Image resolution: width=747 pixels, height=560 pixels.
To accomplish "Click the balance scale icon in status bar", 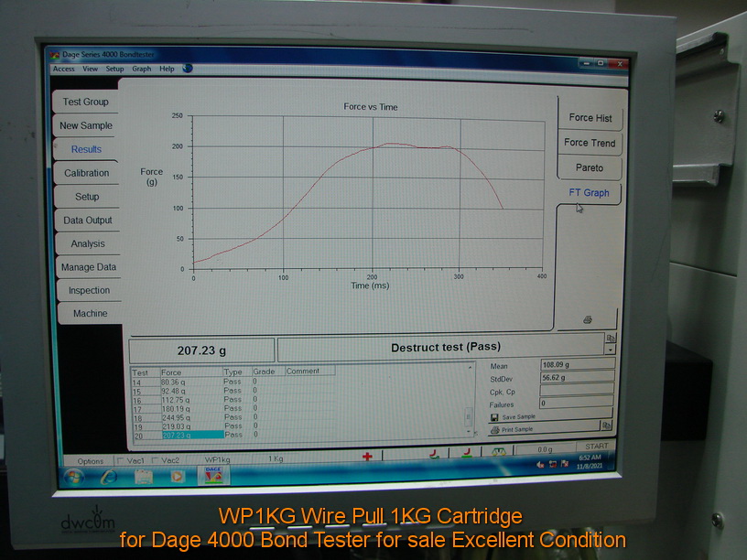I will [x=498, y=451].
